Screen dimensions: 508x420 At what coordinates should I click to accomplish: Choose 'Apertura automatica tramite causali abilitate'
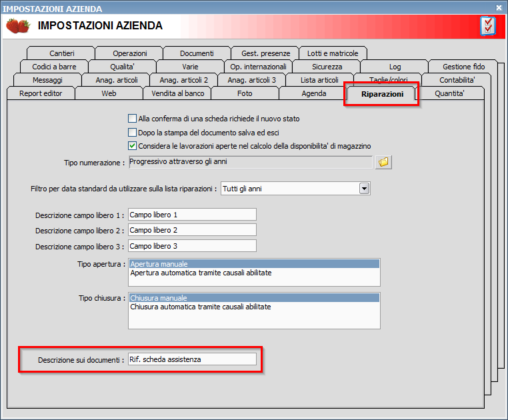[x=254, y=273]
